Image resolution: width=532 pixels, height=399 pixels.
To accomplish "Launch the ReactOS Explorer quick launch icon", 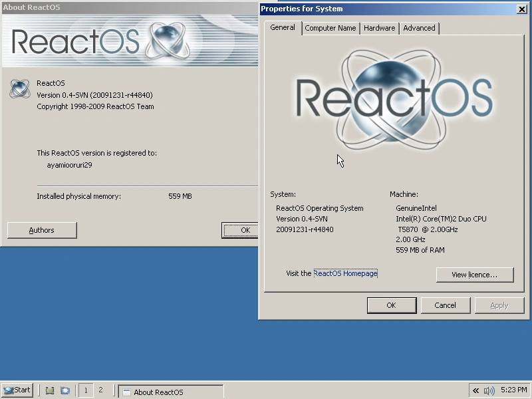I will pos(65,390).
